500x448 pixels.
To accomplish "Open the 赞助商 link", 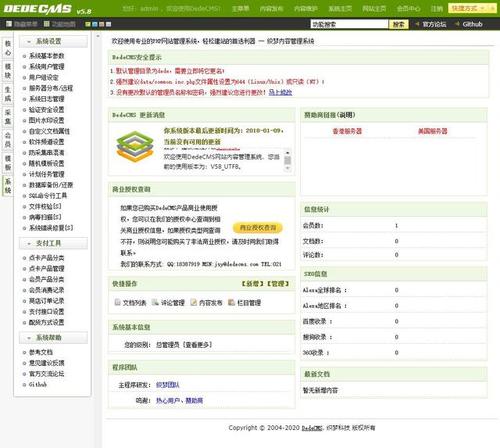I will (x=194, y=401).
